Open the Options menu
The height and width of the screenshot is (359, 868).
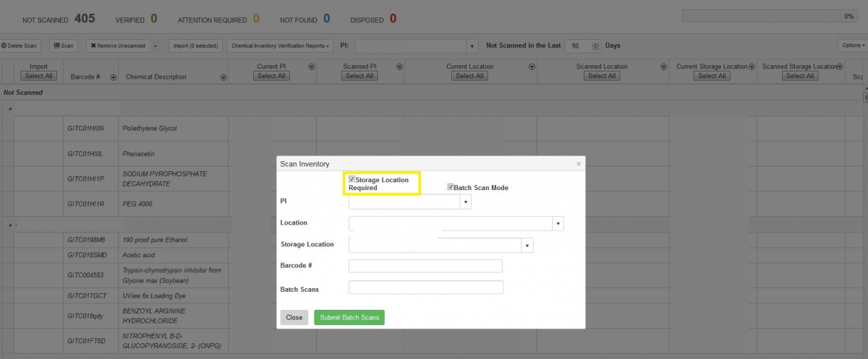click(851, 46)
